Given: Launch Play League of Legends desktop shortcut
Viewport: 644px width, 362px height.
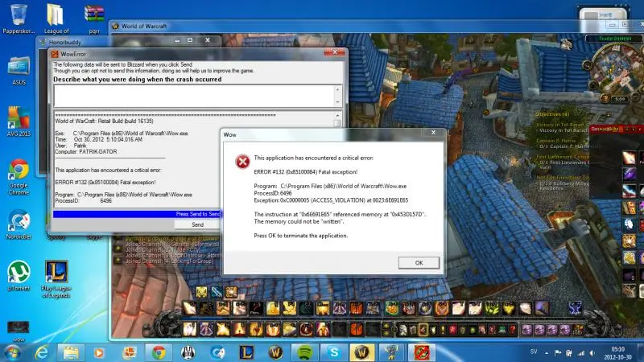Looking at the screenshot, I should point(56,279).
